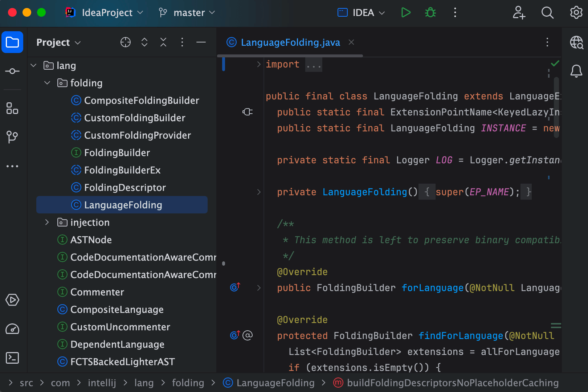588x392 pixels.
Task: Collapse the lang folder in the tree
Action: pos(33,65)
